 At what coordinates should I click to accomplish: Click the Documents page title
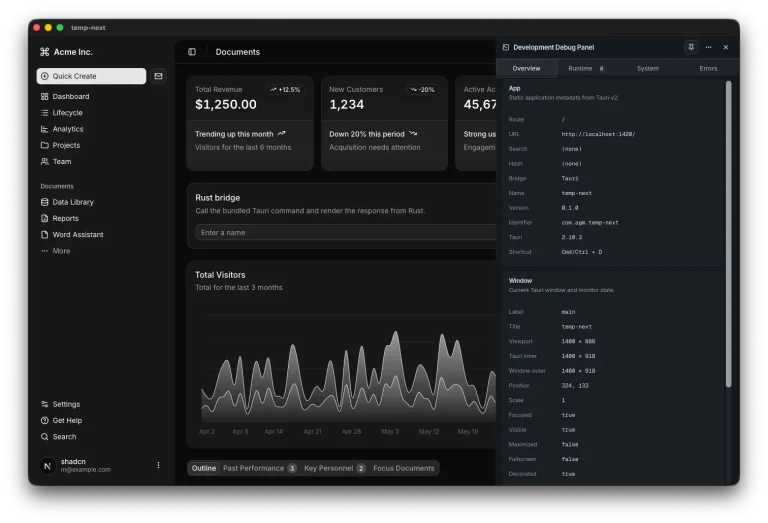(x=238, y=52)
